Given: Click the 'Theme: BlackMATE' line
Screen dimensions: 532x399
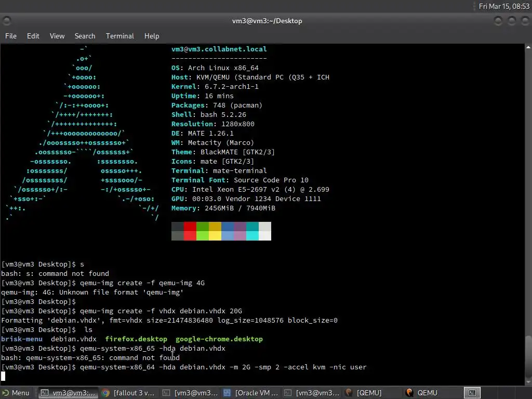Looking at the screenshot, I should (x=223, y=152).
